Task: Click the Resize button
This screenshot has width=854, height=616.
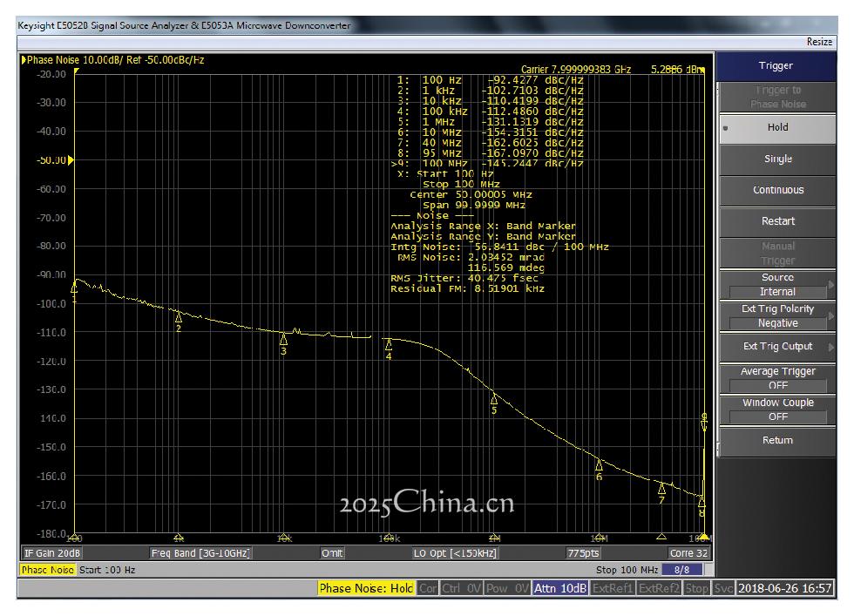Action: [819, 41]
